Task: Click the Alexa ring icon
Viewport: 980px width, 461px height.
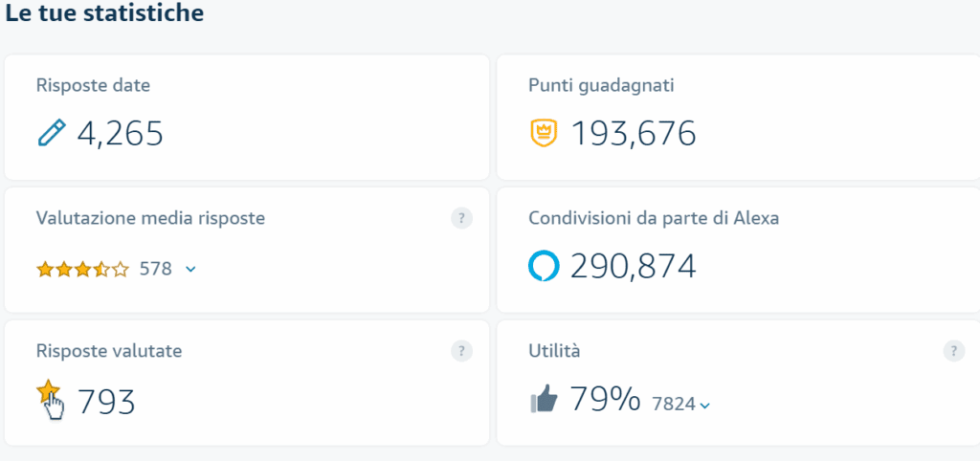Action: tap(543, 266)
